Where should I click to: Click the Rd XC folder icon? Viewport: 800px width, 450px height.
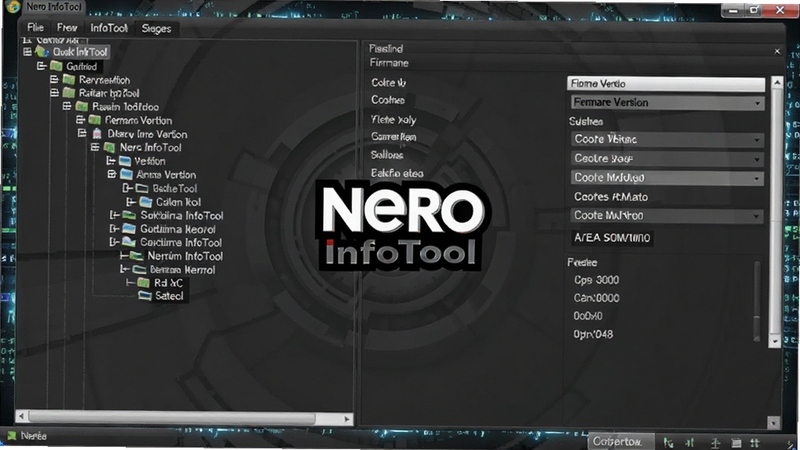144,283
